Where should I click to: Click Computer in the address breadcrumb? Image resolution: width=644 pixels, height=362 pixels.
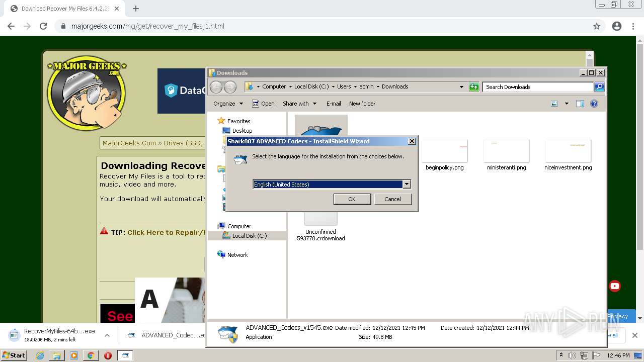pos(274,86)
